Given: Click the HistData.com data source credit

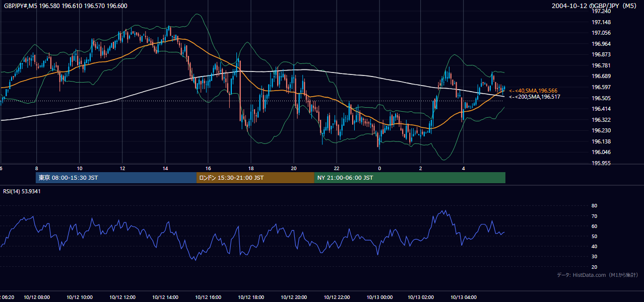Looking at the screenshot, I should click(598, 275).
